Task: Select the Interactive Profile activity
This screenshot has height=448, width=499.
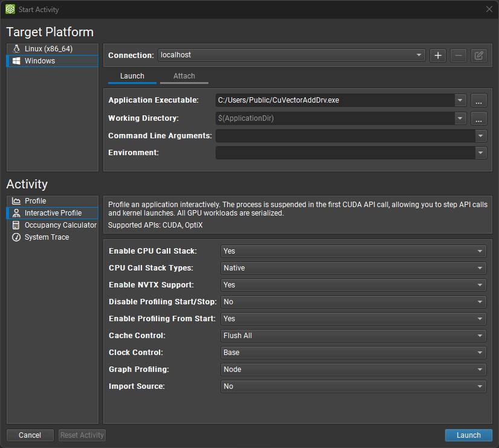Action: [51, 213]
